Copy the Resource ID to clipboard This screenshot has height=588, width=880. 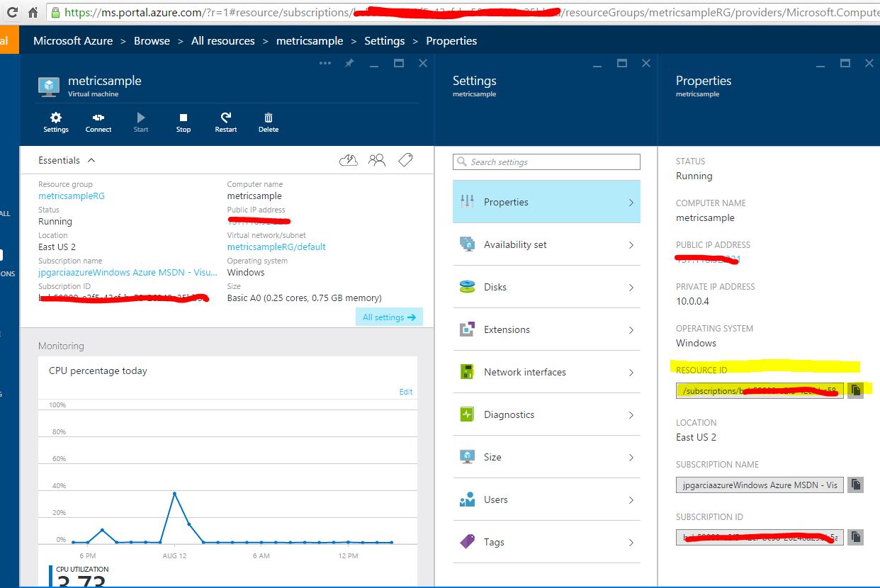[856, 390]
